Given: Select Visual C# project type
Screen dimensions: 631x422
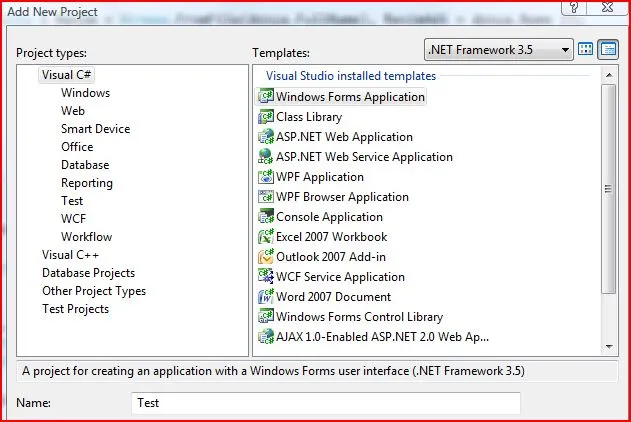Looking at the screenshot, I should (x=67, y=75).
